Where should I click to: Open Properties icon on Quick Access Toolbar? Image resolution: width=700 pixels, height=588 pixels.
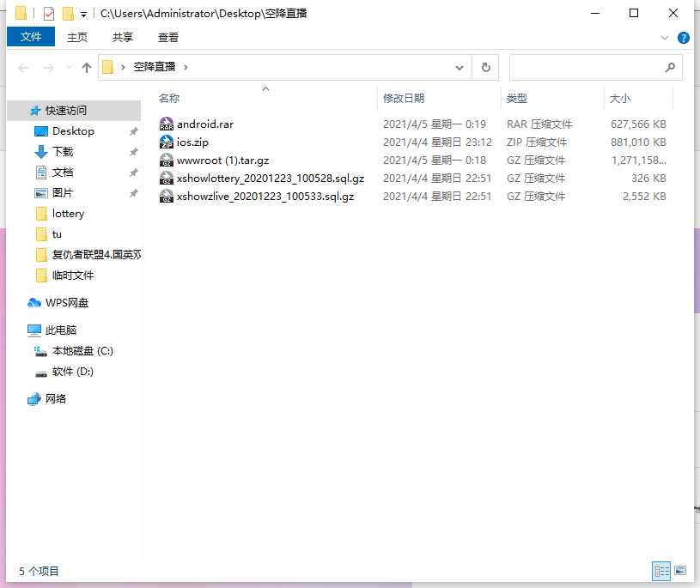[x=48, y=13]
